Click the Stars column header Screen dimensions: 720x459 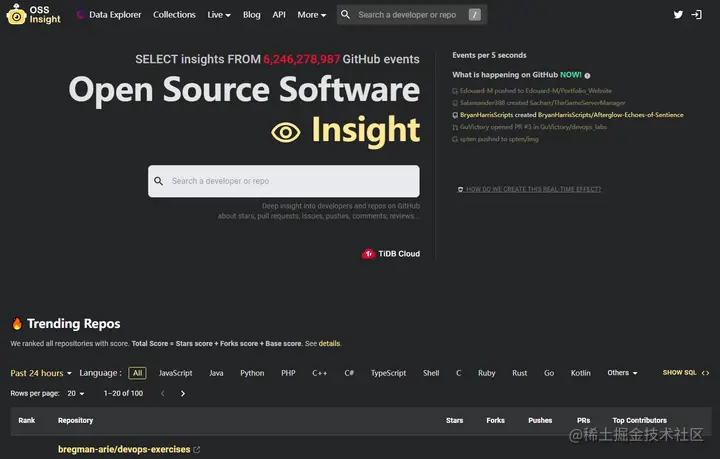pos(454,420)
